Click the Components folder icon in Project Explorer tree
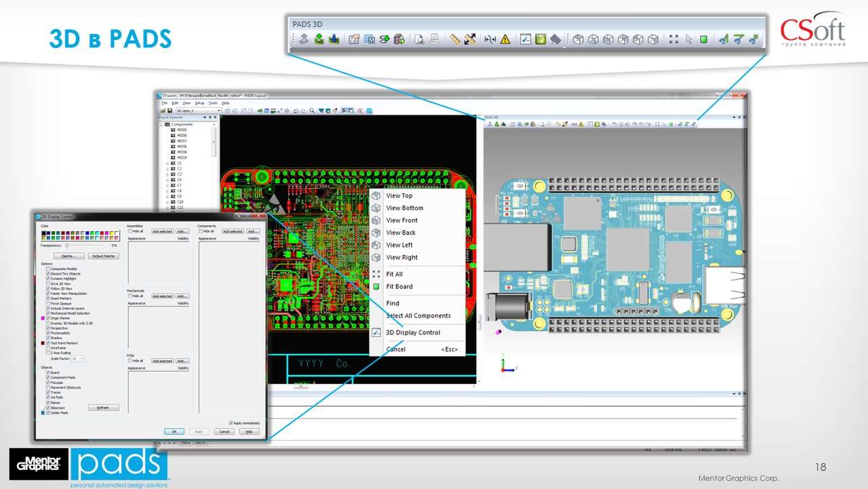The image size is (868, 489). [168, 124]
